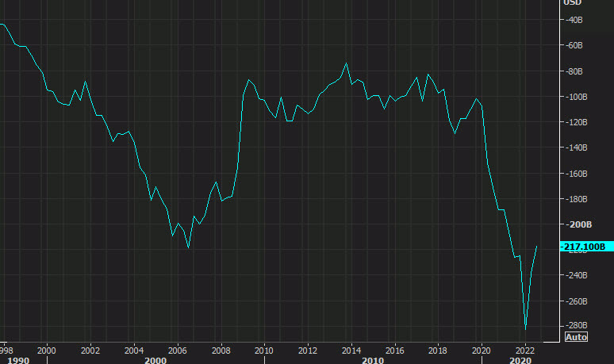This screenshot has width=614, height=364.
Task: Click the late-2013 peak on the line
Action: pos(346,63)
